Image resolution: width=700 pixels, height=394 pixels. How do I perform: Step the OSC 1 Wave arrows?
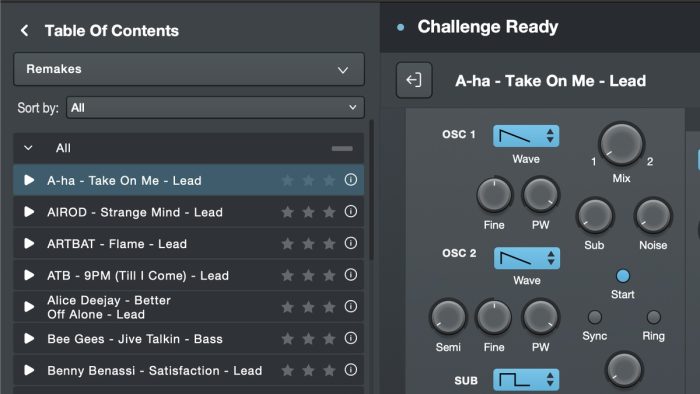(x=550, y=136)
